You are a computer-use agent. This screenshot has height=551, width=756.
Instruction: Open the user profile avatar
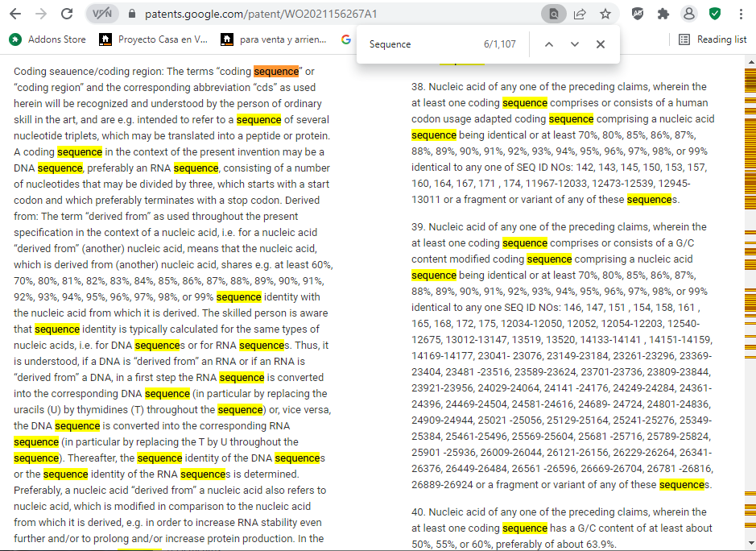[688, 14]
